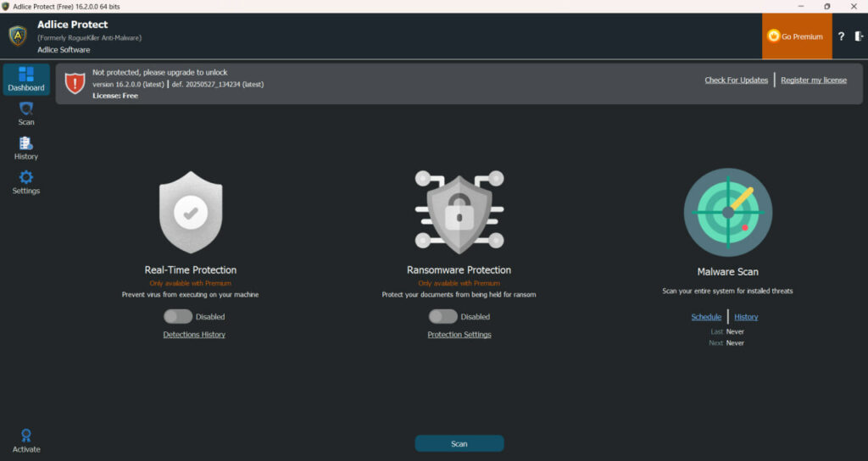Click the 'Adlice Software' header text

[x=64, y=50]
